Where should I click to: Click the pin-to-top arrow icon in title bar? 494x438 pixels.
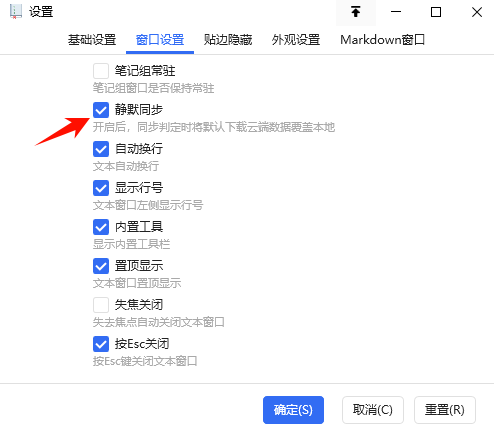click(356, 12)
